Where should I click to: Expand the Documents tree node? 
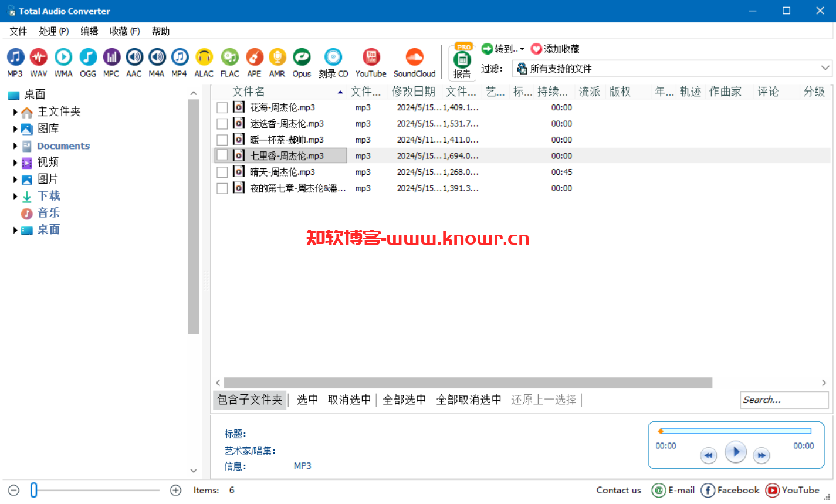15,146
